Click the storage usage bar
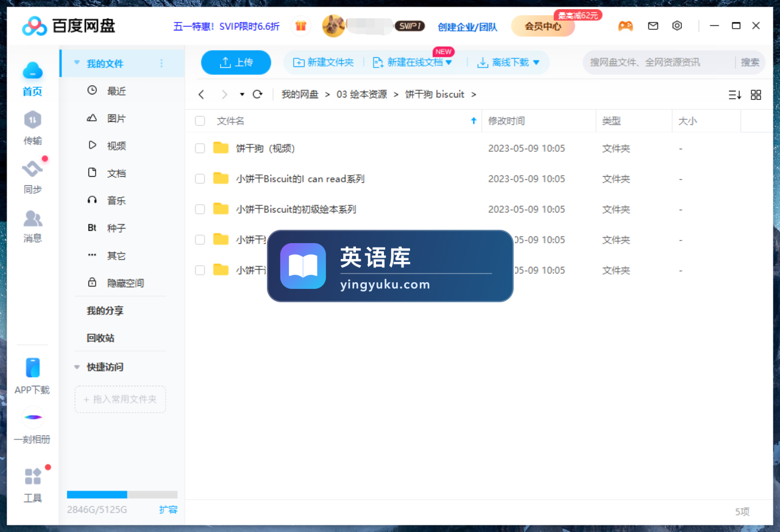 pos(122,495)
